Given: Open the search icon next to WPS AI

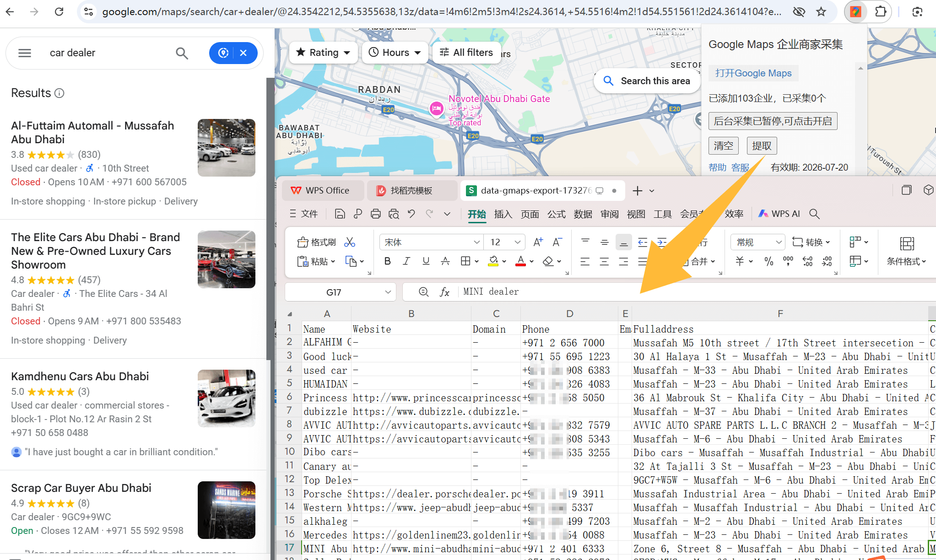Looking at the screenshot, I should click(x=814, y=214).
